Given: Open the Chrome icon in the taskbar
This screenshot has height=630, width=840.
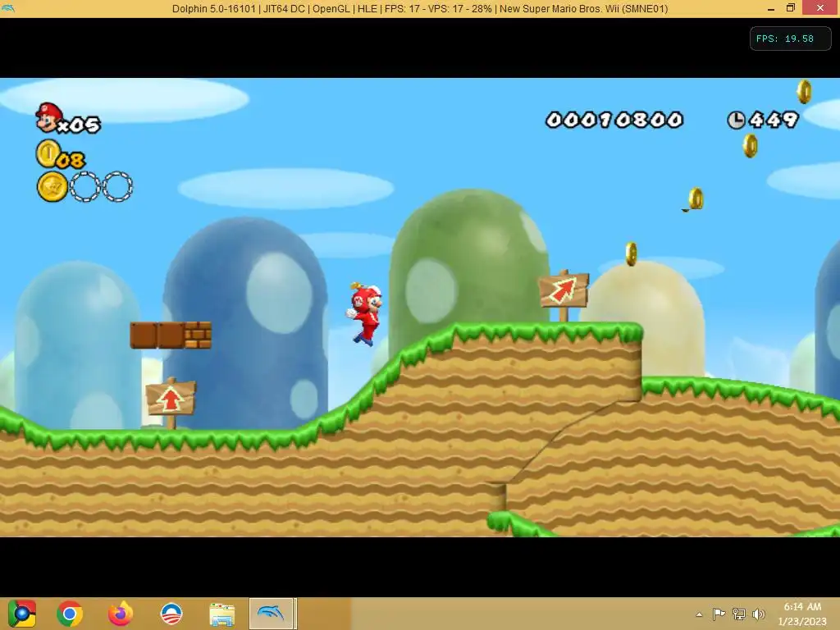Looking at the screenshot, I should click(x=70, y=614).
